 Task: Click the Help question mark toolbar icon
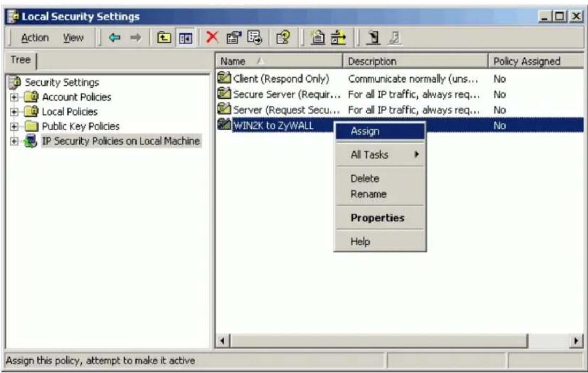[283, 38]
